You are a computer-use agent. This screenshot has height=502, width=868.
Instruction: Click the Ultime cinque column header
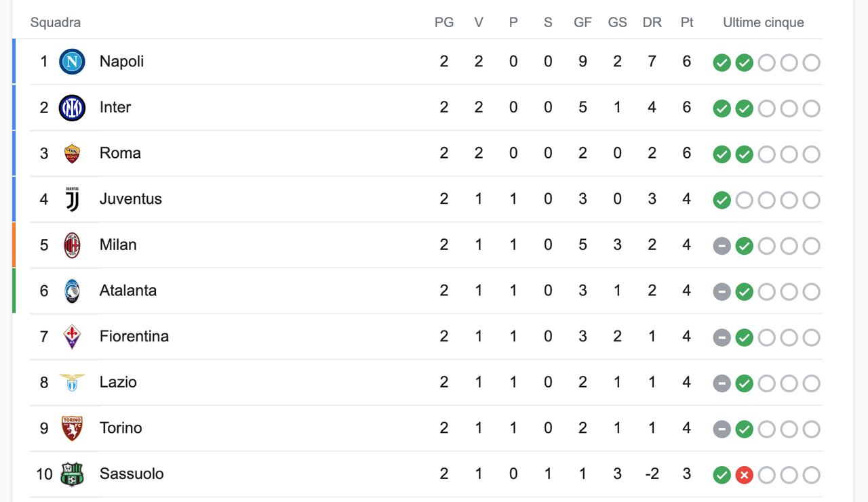click(x=764, y=22)
